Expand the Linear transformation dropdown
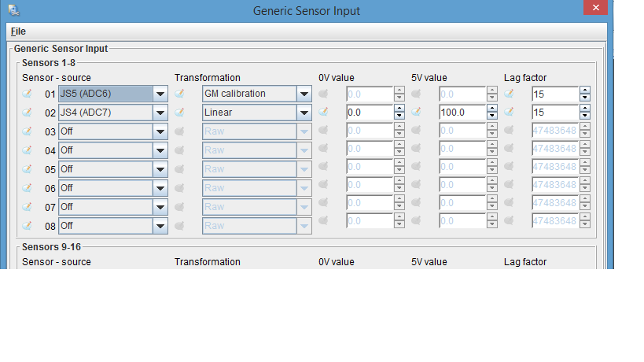 (304, 113)
